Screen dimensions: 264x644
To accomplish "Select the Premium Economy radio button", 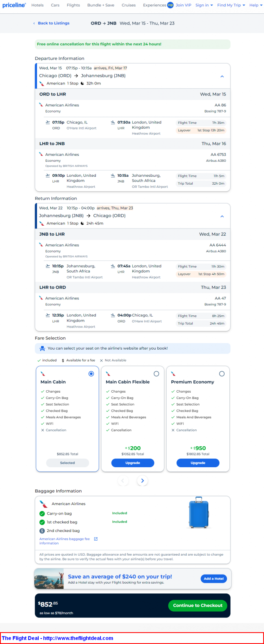I will point(222,374).
